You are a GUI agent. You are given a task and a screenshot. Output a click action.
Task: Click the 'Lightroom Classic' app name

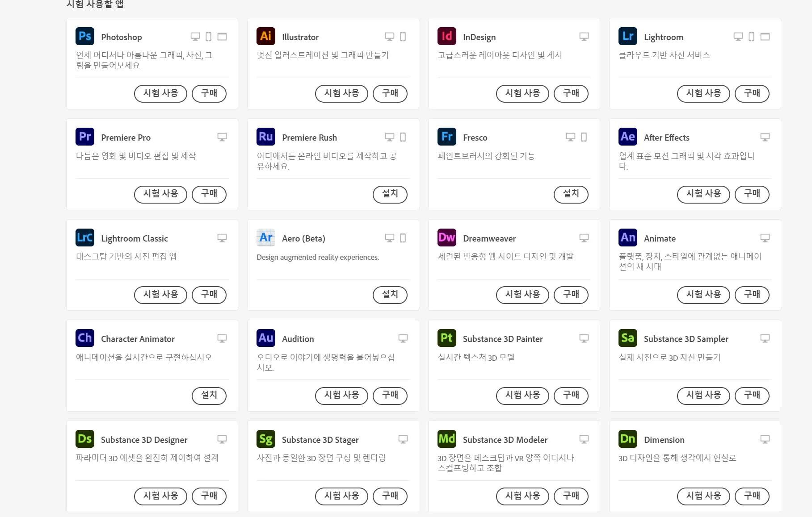(x=135, y=238)
